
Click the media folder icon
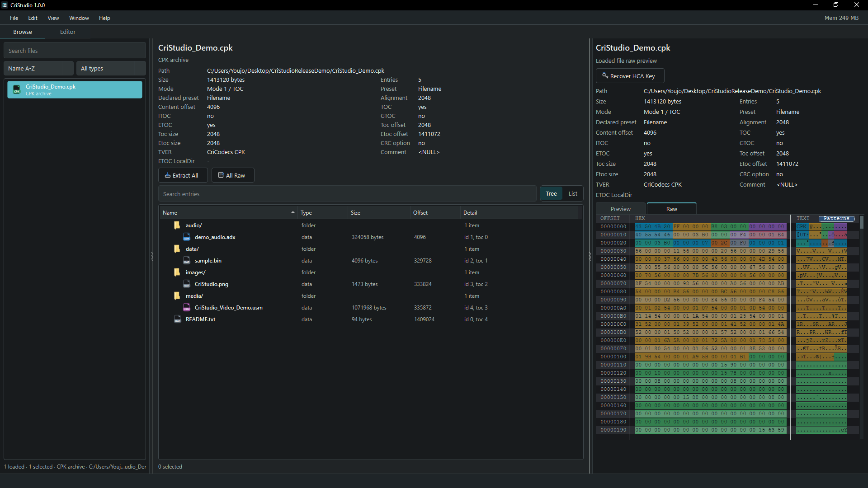177,296
